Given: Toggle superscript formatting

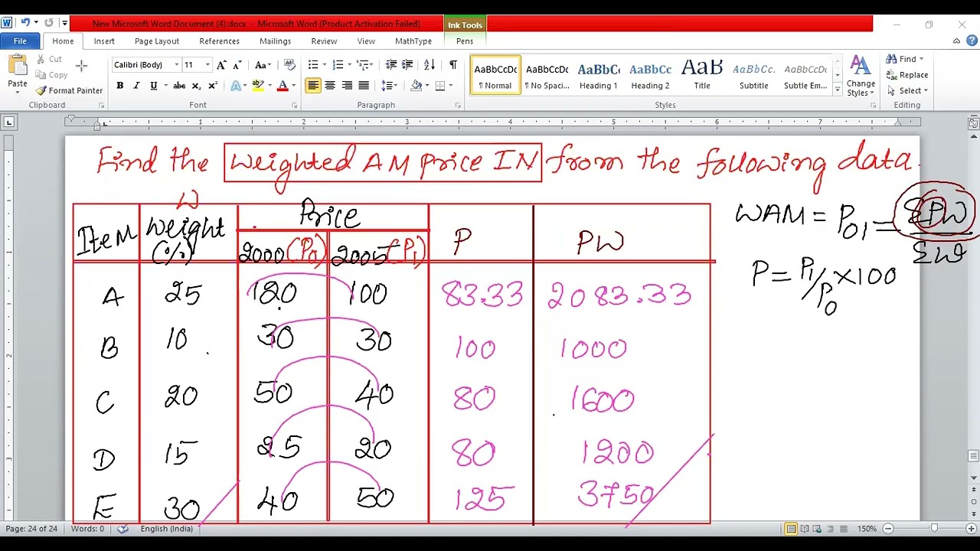Looking at the screenshot, I should (213, 86).
